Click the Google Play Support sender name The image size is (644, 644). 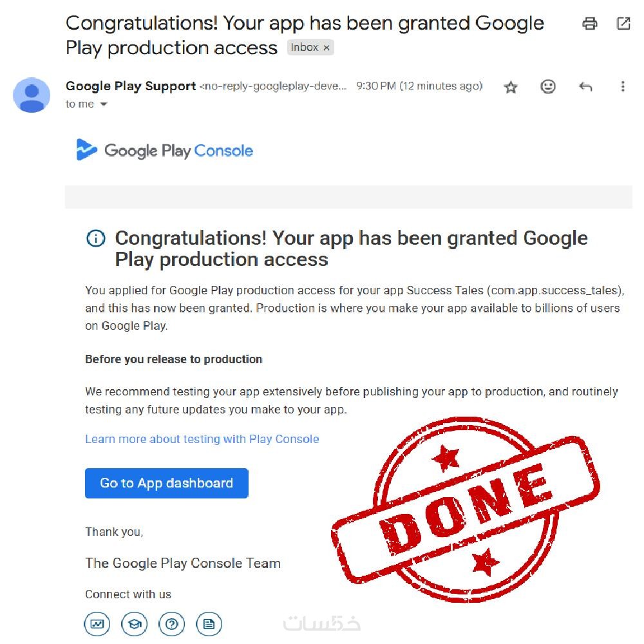(x=131, y=86)
